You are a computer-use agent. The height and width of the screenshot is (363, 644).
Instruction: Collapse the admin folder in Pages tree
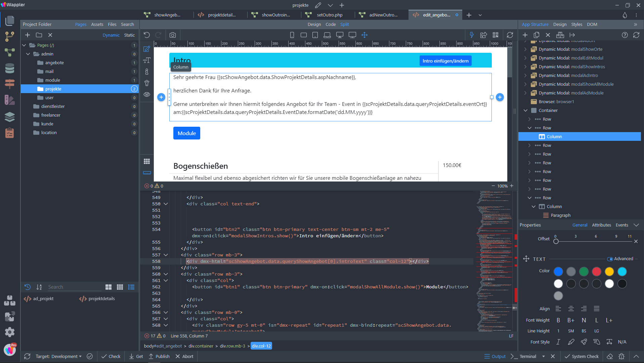coord(28,54)
